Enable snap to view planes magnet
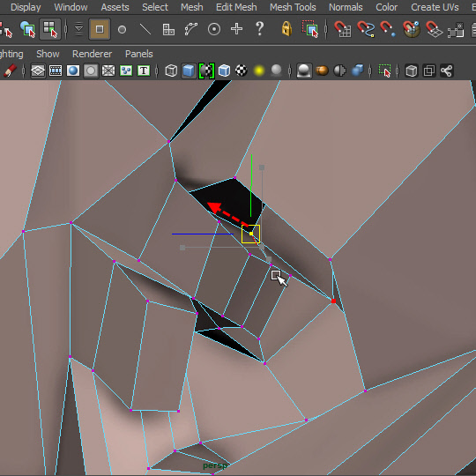Viewport: 476px width, 476px height. tap(434, 29)
